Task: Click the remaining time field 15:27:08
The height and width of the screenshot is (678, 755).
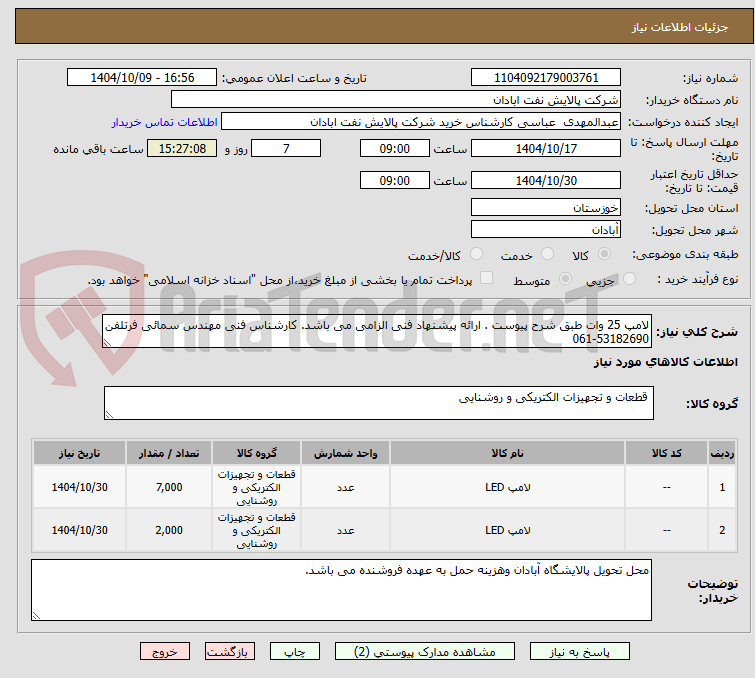Action: [182, 148]
